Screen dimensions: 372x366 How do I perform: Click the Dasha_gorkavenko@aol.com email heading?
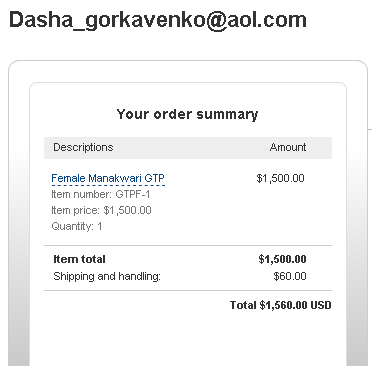pos(158,20)
